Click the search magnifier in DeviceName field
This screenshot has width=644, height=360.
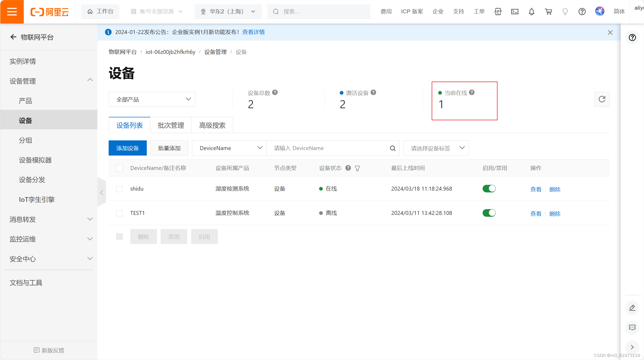pyautogui.click(x=393, y=148)
